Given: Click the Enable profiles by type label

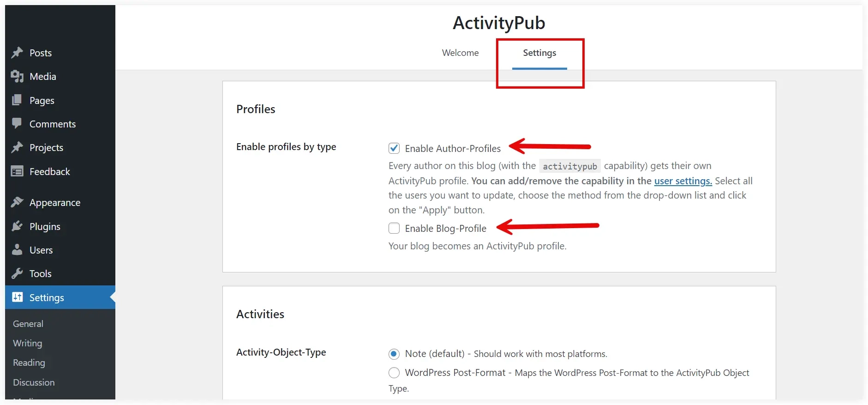Looking at the screenshot, I should [x=286, y=147].
